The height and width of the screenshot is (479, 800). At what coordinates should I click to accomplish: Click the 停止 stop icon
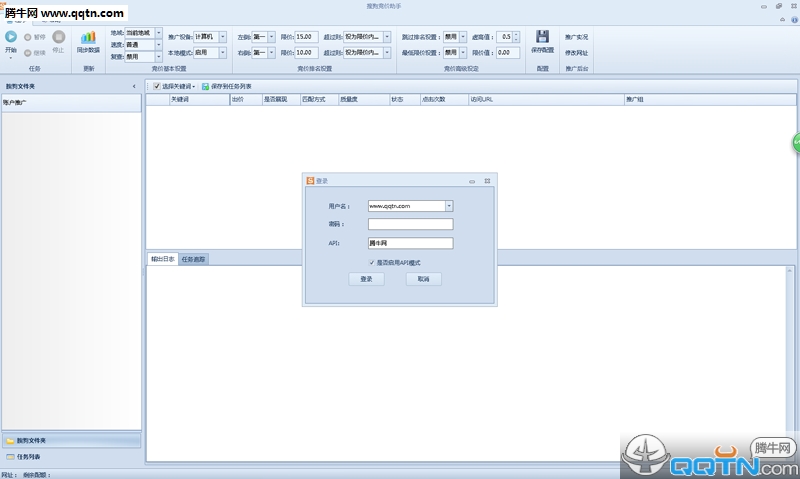click(x=59, y=37)
